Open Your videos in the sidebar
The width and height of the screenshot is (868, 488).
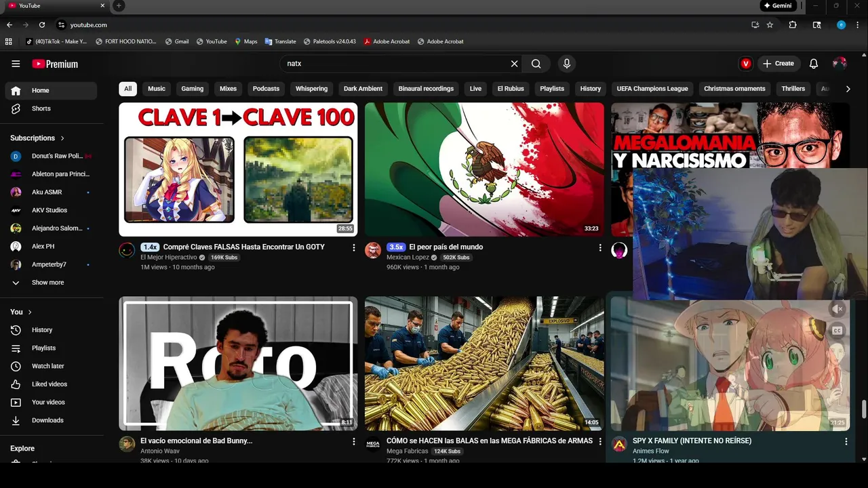(x=51, y=402)
